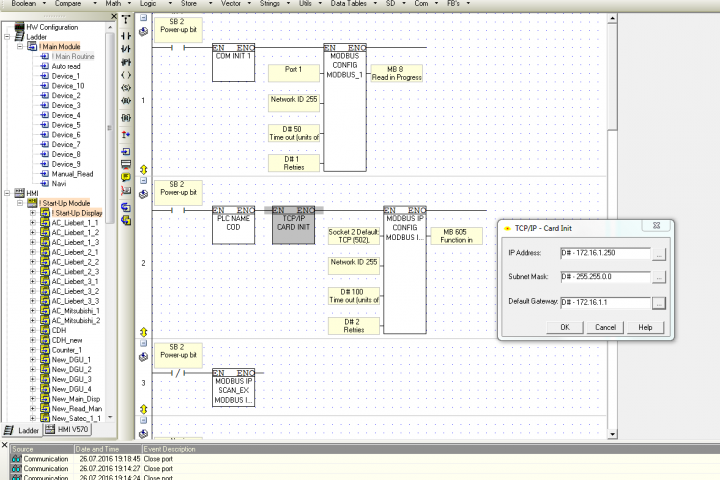Image resolution: width=720 pixels, height=480 pixels.
Task: Select the MODBUS IP SCAN_EX function block
Action: tap(233, 388)
